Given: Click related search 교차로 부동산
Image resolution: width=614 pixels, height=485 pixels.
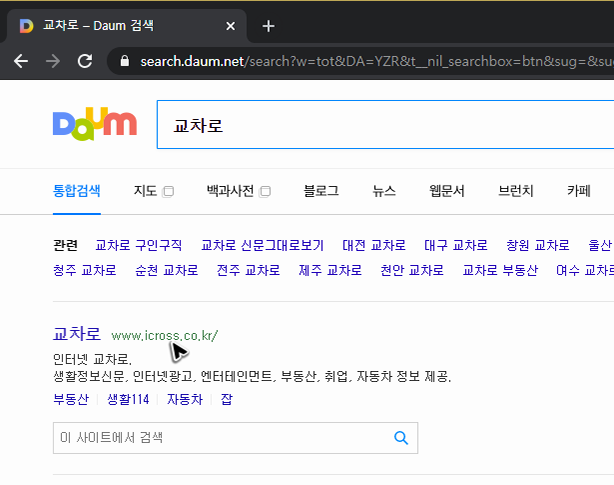Looking at the screenshot, I should click(500, 270).
